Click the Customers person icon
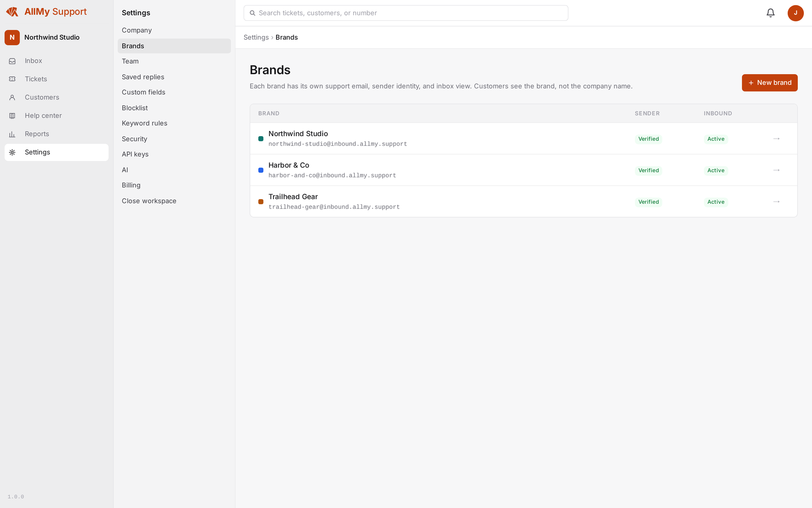The width and height of the screenshot is (812, 508). point(12,98)
